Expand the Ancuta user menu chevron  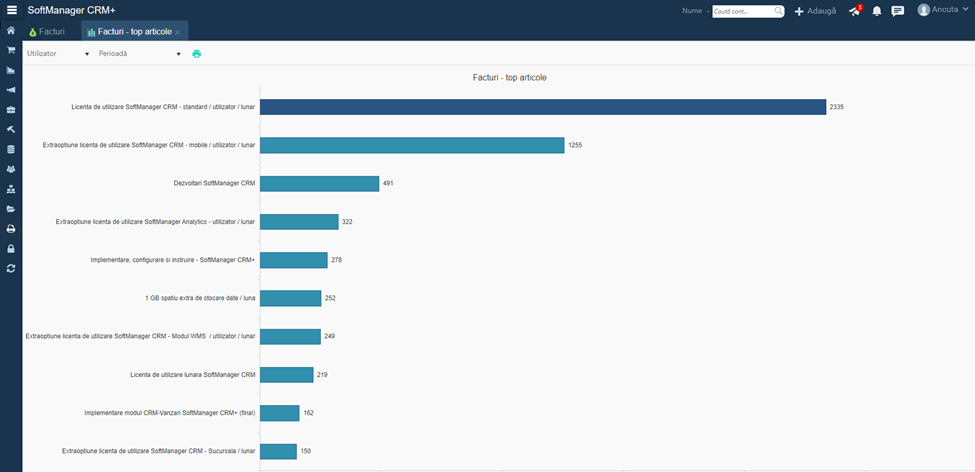964,10
